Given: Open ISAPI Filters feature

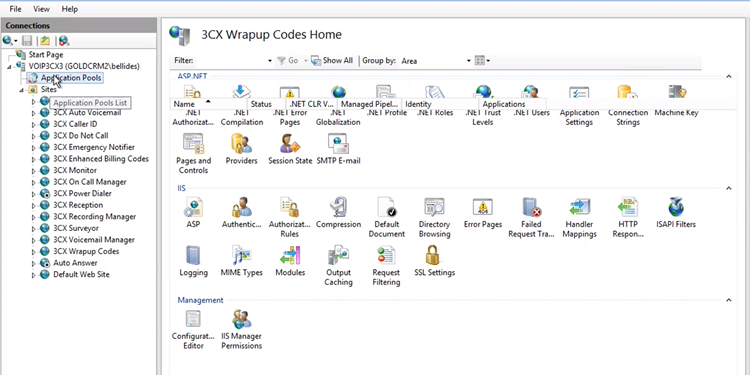Looking at the screenshot, I should 676,213.
